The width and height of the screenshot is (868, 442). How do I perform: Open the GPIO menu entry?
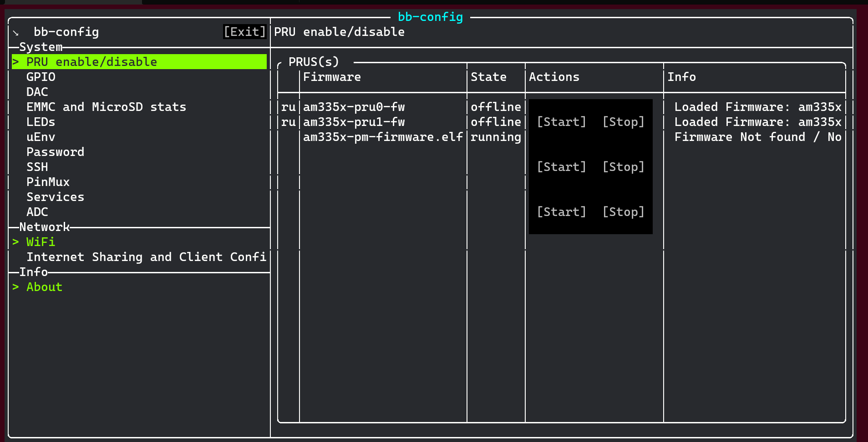pyautogui.click(x=41, y=77)
